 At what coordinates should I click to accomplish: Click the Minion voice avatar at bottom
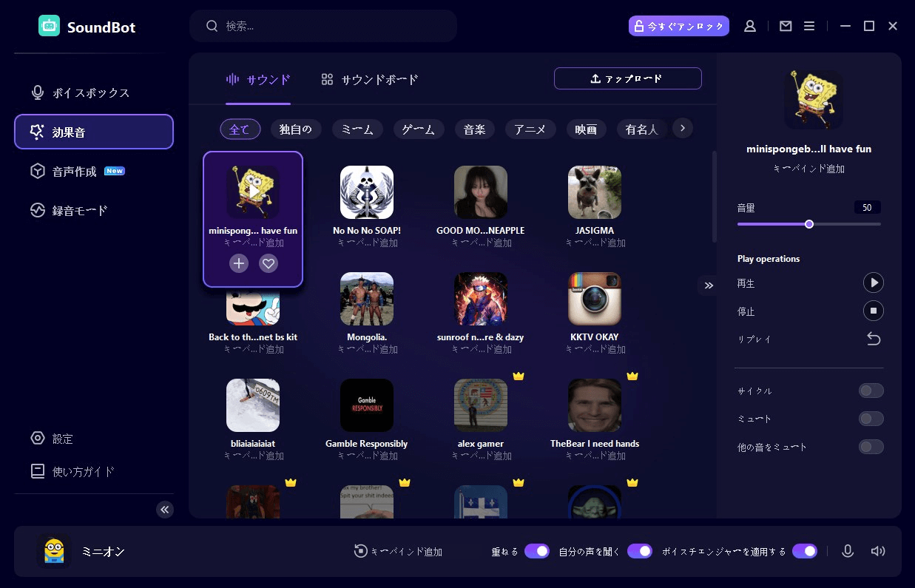pos(54,551)
